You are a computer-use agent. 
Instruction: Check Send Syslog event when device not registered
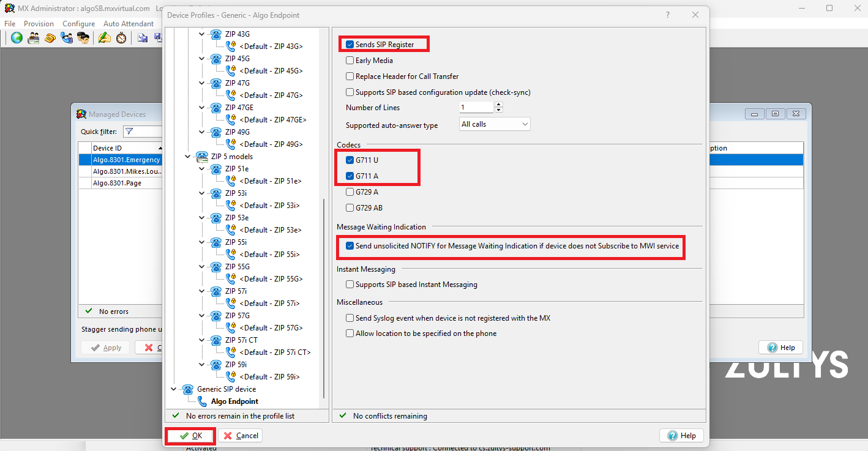click(350, 318)
